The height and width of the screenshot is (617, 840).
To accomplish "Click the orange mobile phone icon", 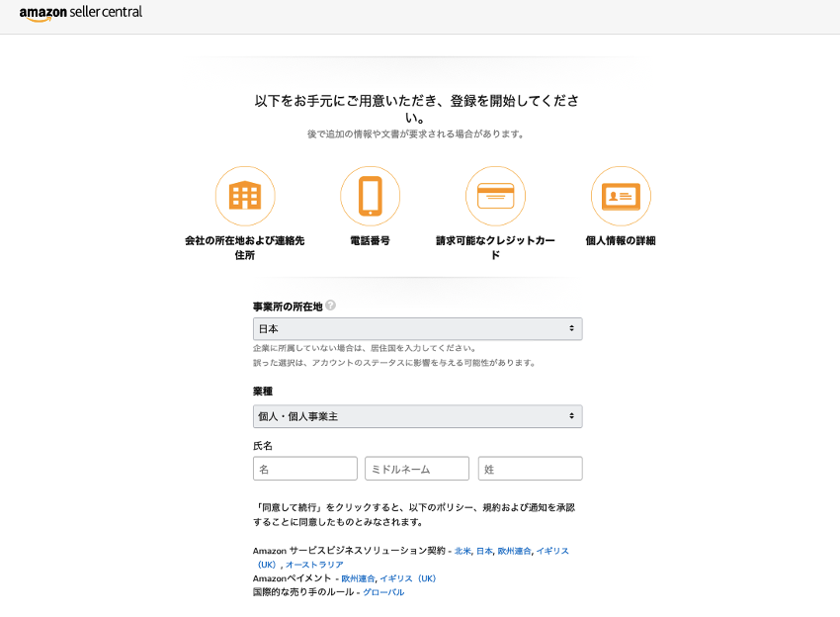I will (371, 196).
